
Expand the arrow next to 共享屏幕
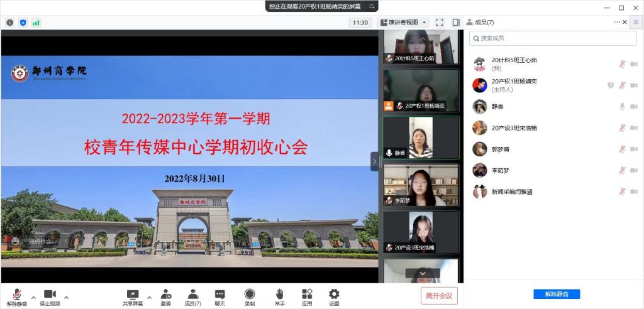149,297
